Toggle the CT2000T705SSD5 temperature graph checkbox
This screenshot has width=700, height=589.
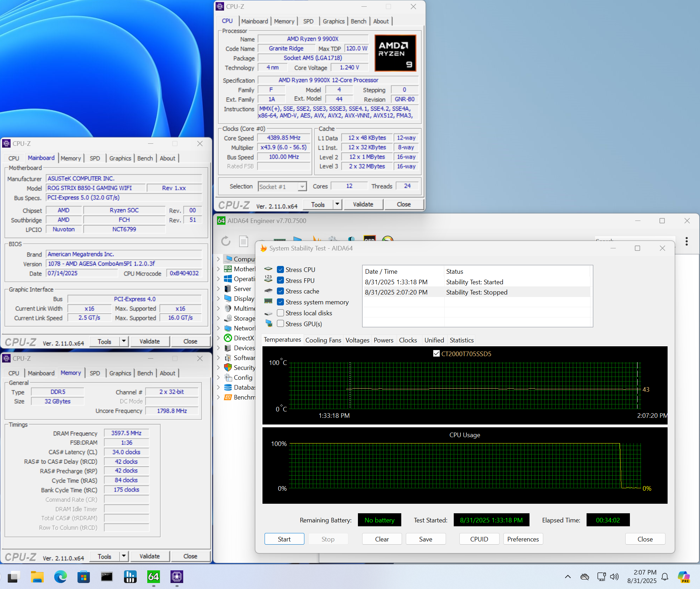[x=436, y=353]
